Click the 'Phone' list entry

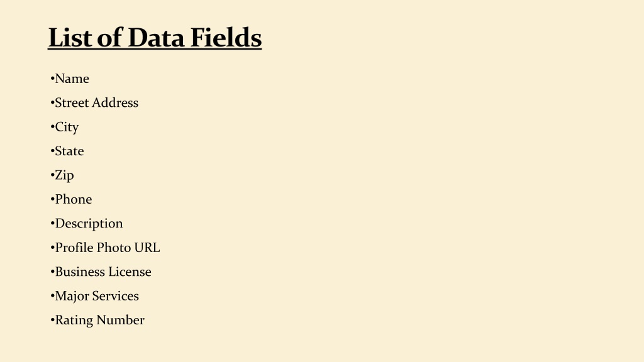tap(72, 199)
